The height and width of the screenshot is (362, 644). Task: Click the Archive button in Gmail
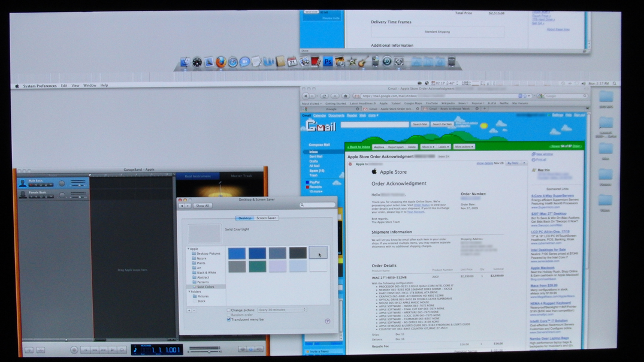(379, 147)
